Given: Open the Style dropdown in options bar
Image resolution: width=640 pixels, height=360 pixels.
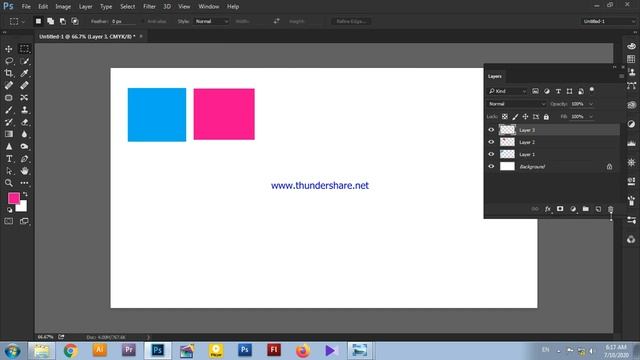Looking at the screenshot, I should [211, 21].
